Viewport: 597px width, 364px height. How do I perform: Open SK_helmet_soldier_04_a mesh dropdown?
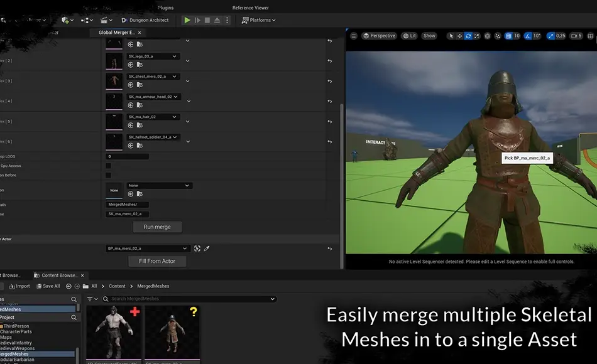[x=153, y=137]
